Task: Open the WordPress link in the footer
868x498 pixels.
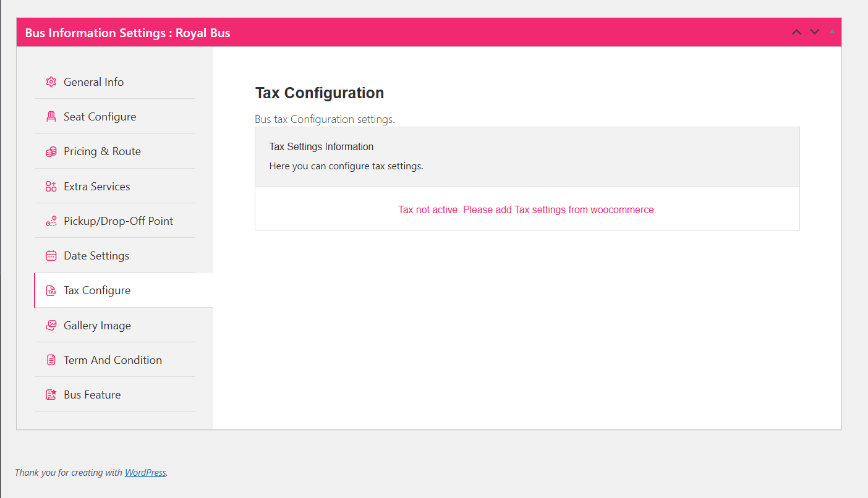Action: 145,473
